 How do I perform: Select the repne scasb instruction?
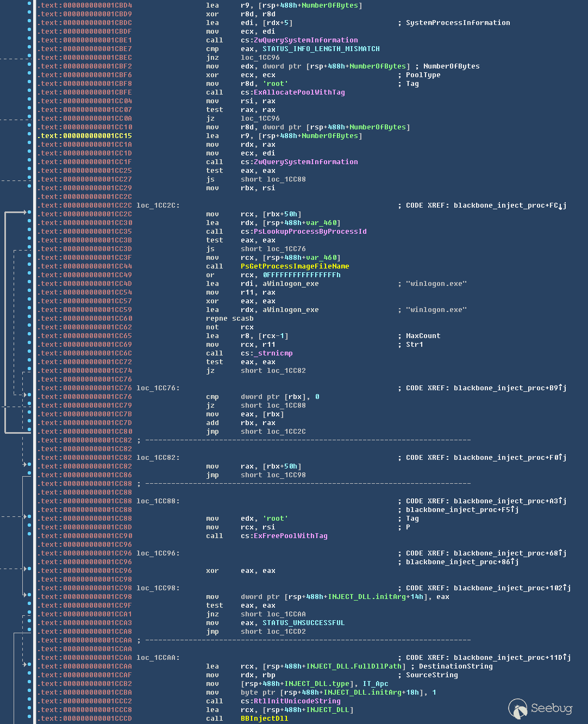[230, 319]
